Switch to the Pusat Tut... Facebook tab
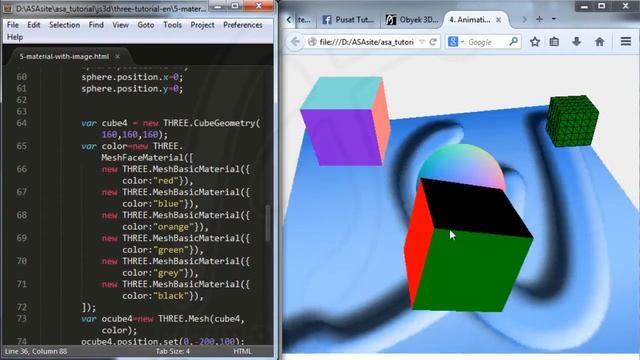The width and height of the screenshot is (640, 360). pyautogui.click(x=348, y=19)
